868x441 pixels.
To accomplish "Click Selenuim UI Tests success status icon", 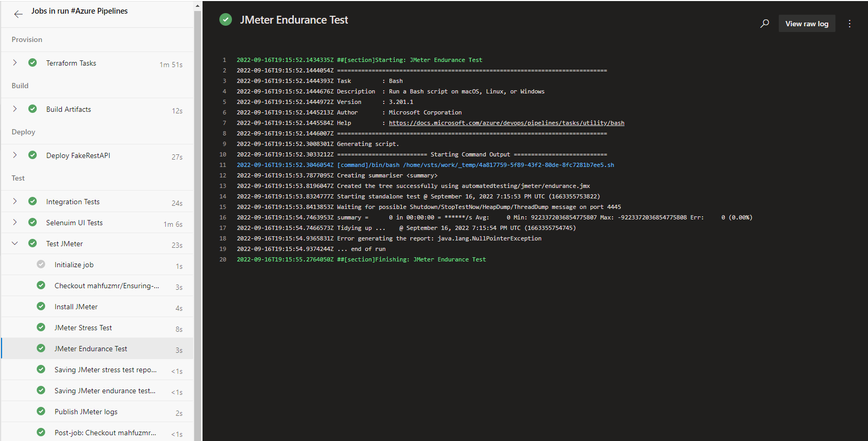I will tap(33, 222).
